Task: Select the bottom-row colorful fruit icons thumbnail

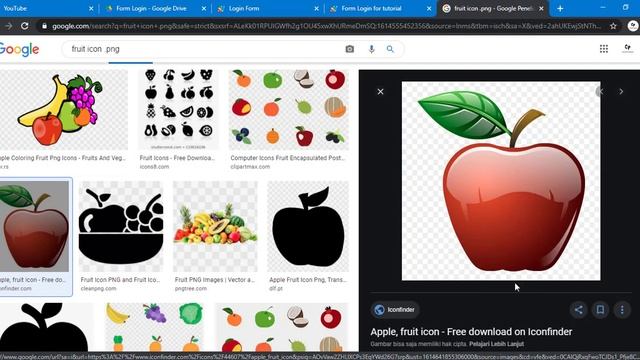Action: [282, 327]
